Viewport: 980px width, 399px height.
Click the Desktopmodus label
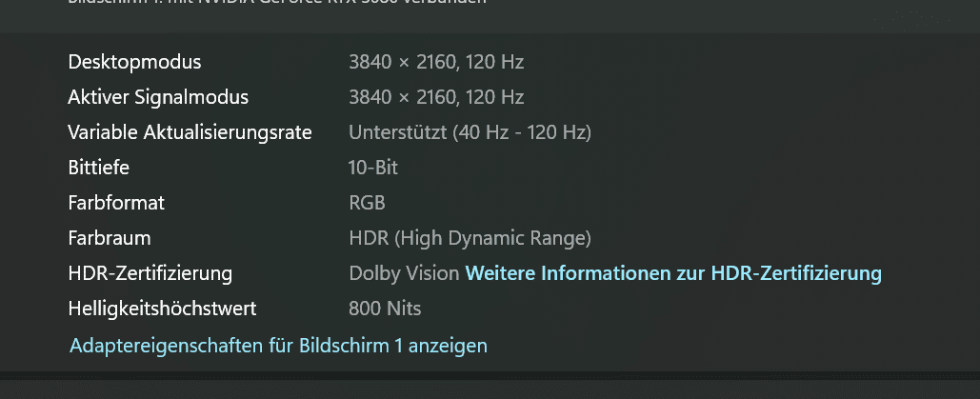point(134,62)
